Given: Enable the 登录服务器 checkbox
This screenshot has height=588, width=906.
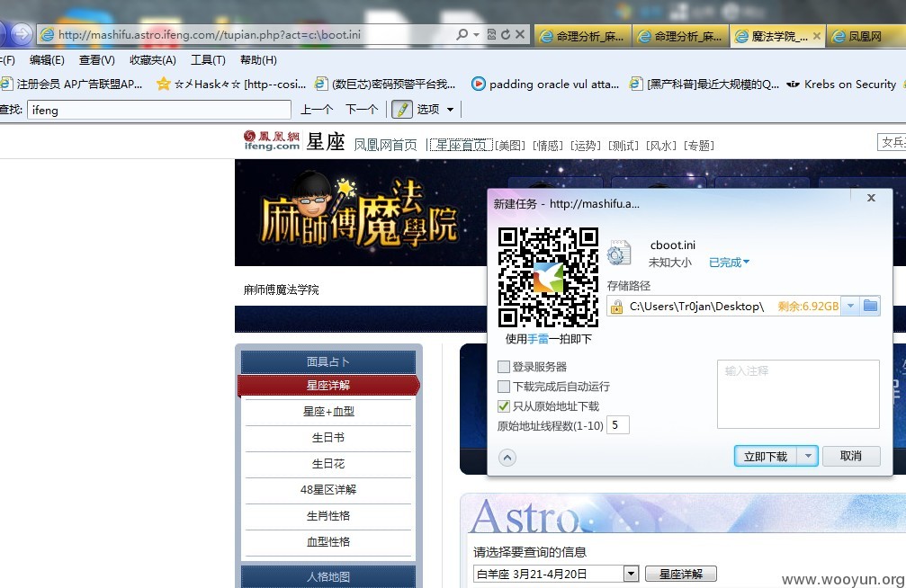Looking at the screenshot, I should (x=504, y=367).
